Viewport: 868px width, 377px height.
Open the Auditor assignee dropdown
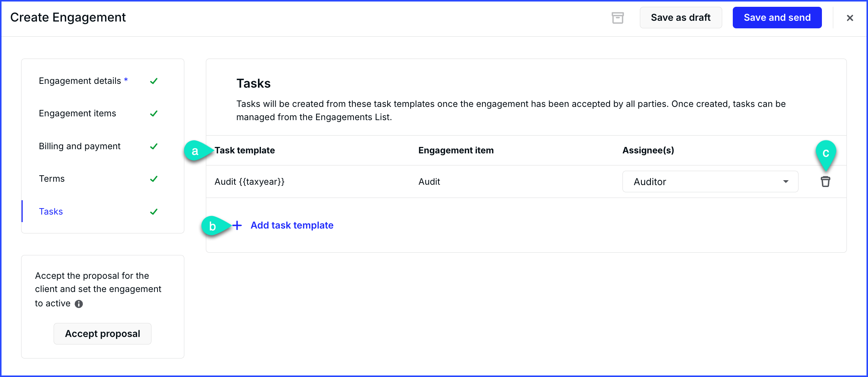coord(710,182)
